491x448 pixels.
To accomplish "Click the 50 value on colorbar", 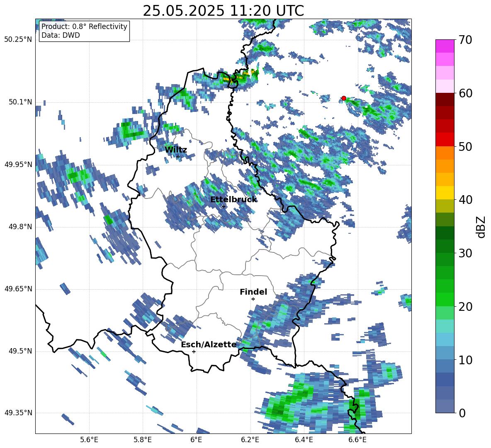I will 465,147.
